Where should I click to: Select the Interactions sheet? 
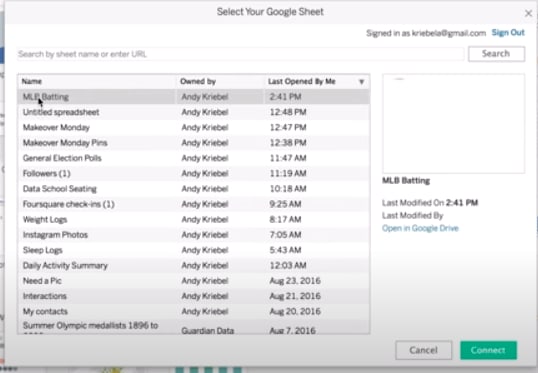point(194,296)
